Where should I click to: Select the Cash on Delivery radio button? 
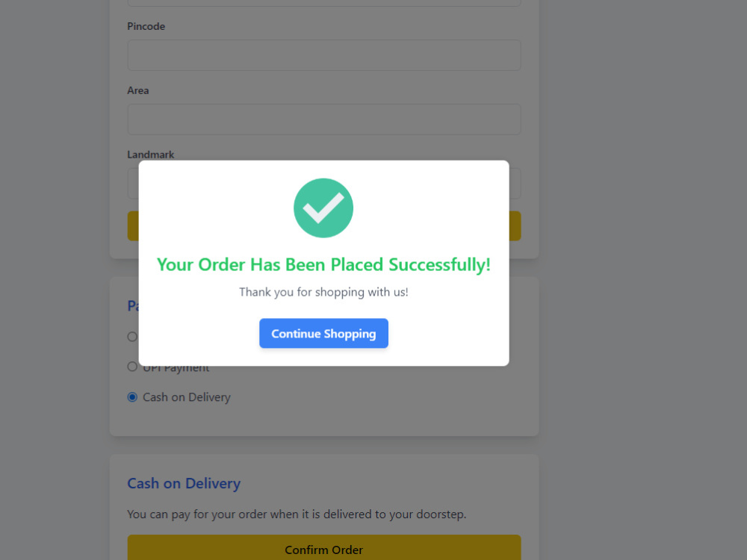click(132, 397)
